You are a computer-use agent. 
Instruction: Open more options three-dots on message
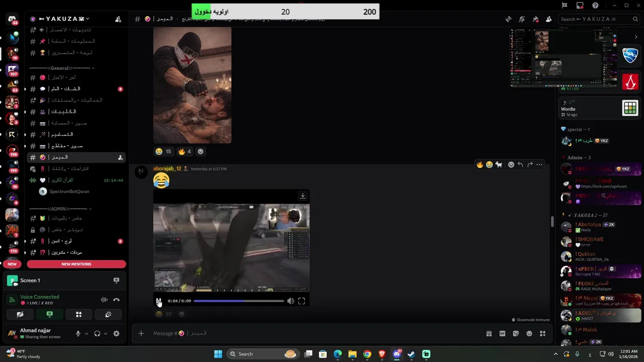point(539,164)
